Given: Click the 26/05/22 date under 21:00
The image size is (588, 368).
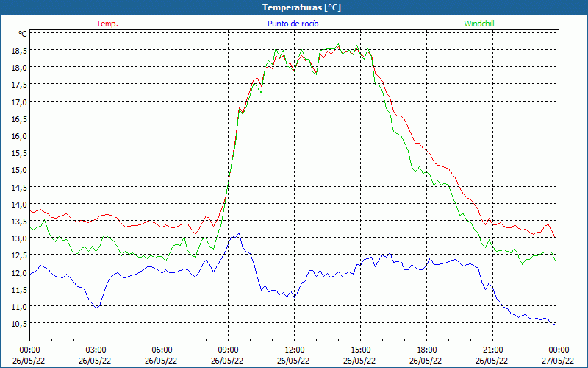Looking at the screenshot, I should tap(492, 361).
